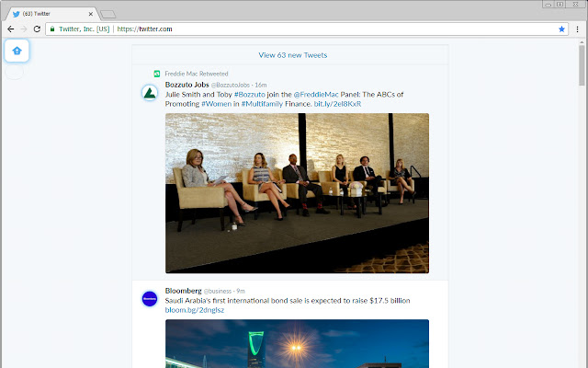Maximize the Chrome window
Screen dimensions: 588x368
[x=560, y=4]
